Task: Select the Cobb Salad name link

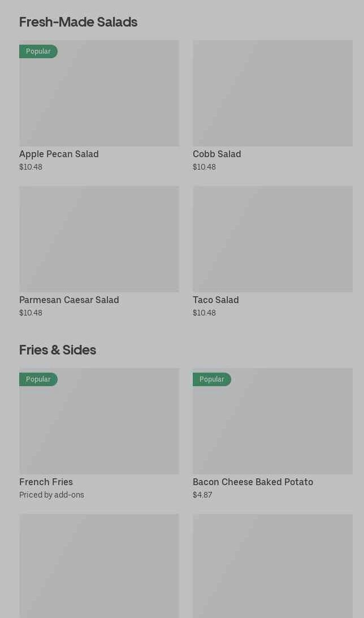Action: pos(216,154)
